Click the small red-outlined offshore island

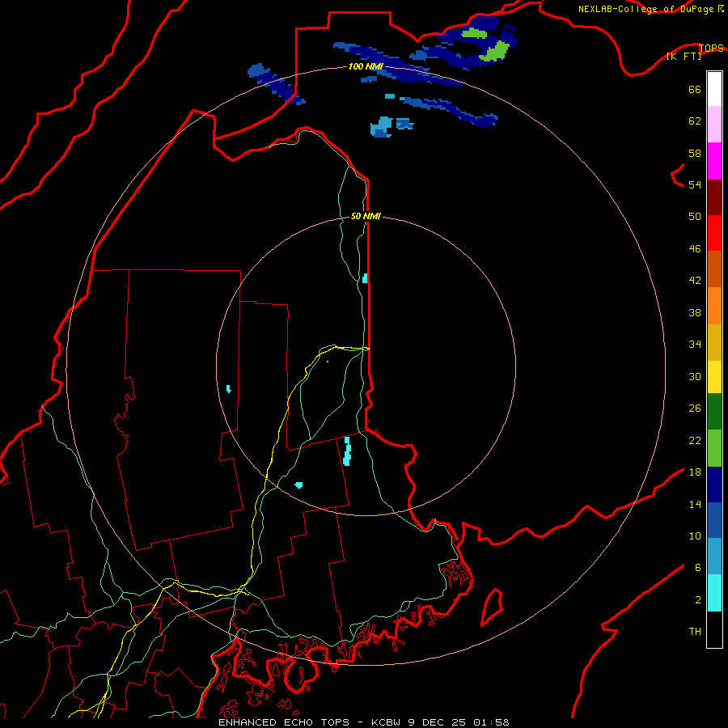click(492, 607)
